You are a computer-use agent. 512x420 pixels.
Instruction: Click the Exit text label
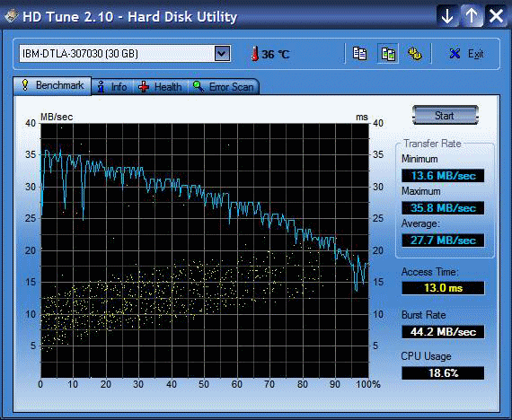[475, 54]
